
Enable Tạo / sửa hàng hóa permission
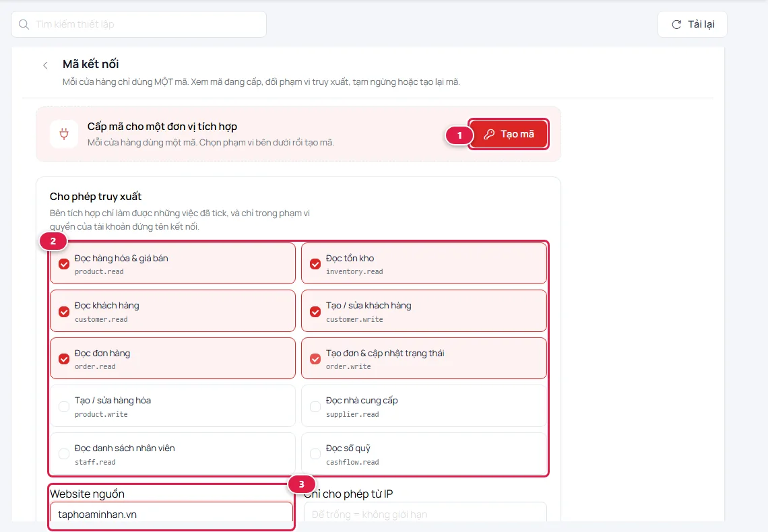coord(64,407)
